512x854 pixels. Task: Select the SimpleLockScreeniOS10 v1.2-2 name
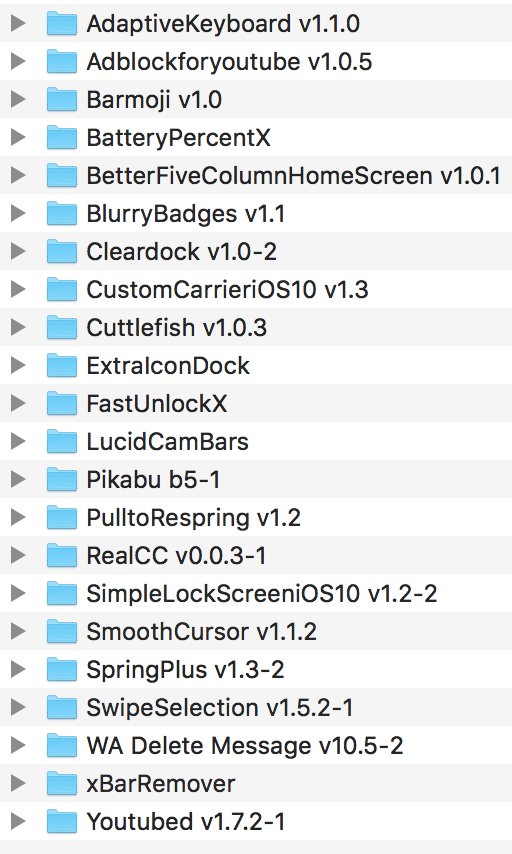[262, 594]
